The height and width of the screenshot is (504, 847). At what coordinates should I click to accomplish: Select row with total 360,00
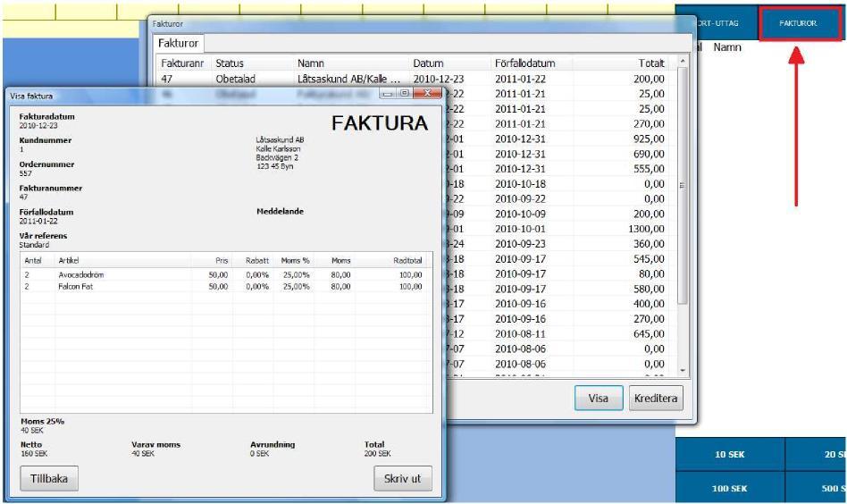558,244
